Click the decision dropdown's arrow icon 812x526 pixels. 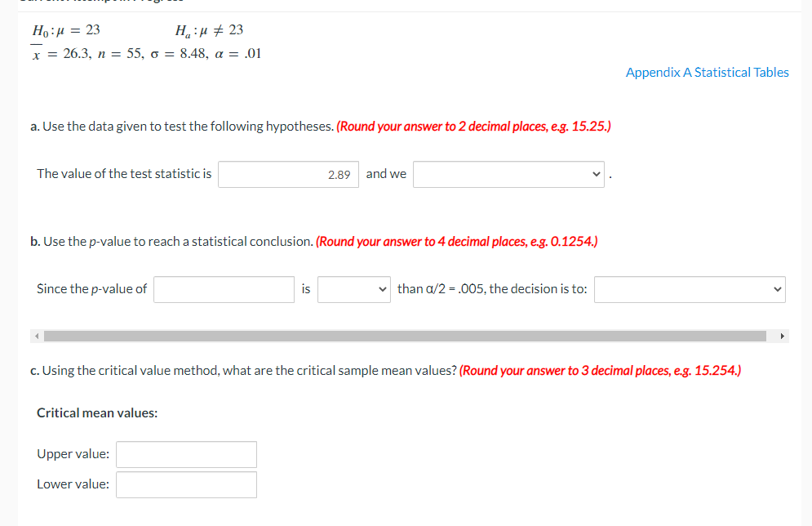(x=776, y=289)
